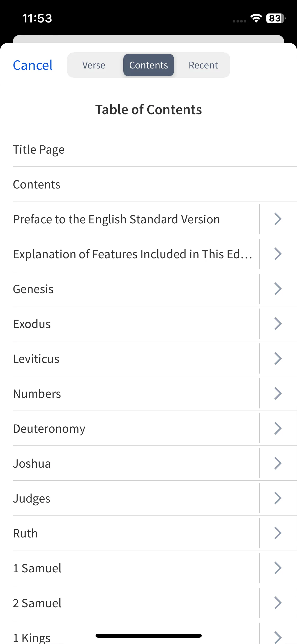Tap the chevron beside Preface to ESV
Image resolution: width=297 pixels, height=644 pixels.
pos(278,219)
